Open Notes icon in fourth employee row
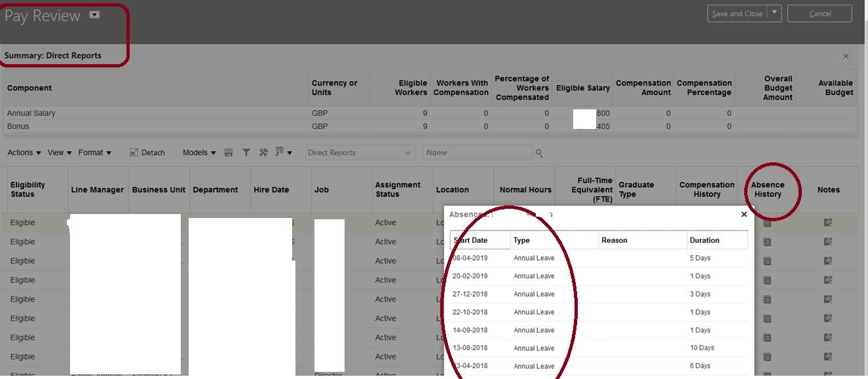The image size is (868, 379). pyautogui.click(x=828, y=280)
